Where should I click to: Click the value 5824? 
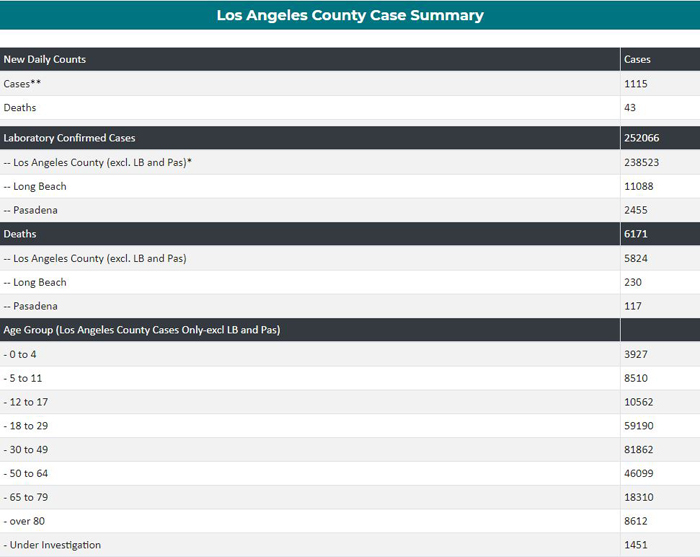(636, 258)
